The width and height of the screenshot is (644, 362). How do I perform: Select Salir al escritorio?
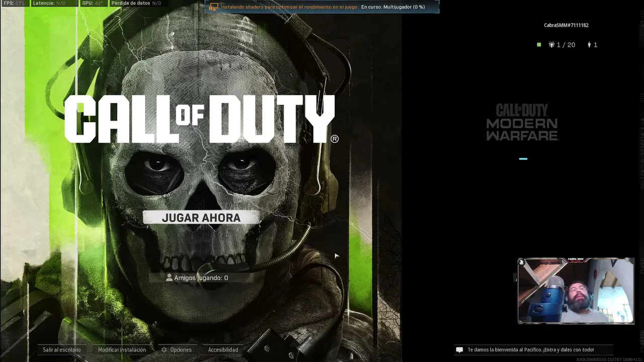pos(61,349)
